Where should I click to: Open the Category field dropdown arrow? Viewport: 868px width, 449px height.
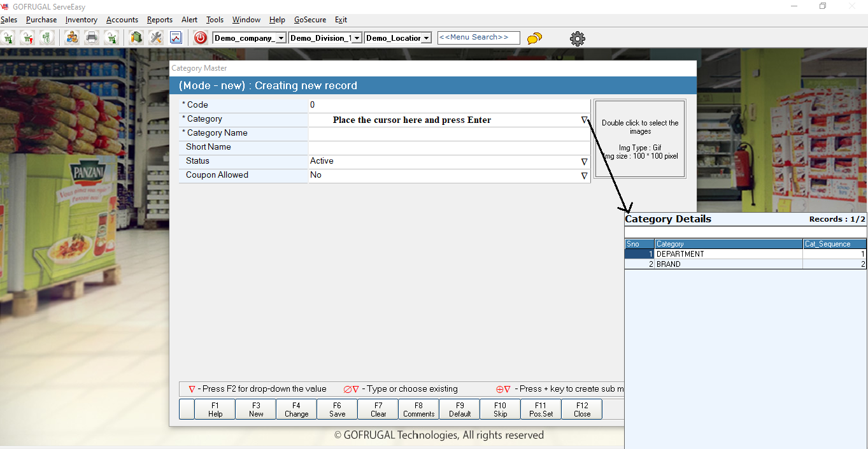[584, 120]
